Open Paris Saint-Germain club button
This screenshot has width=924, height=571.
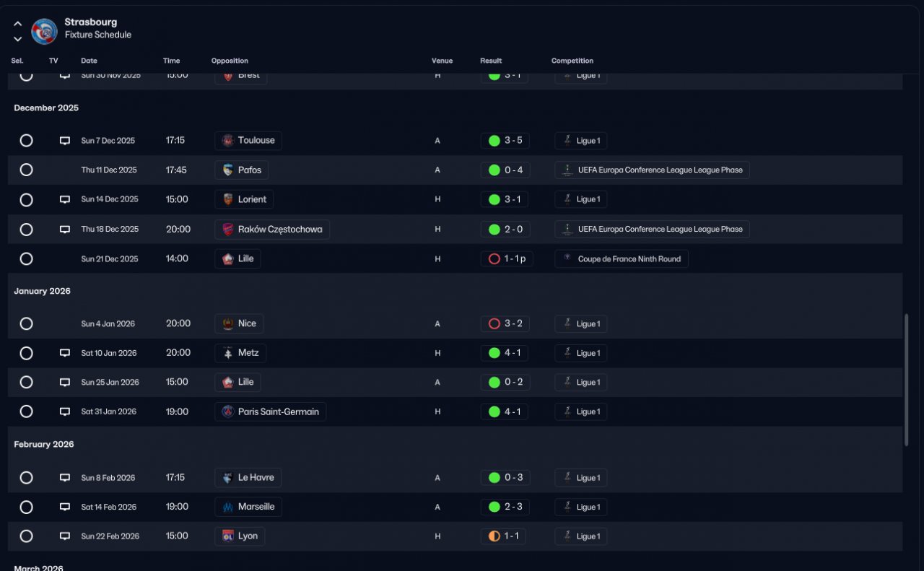pos(271,411)
